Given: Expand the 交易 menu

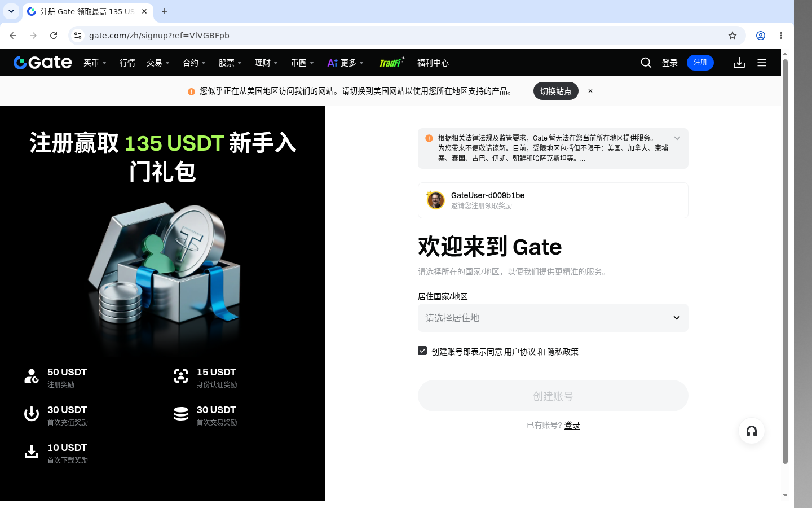Looking at the screenshot, I should pos(158,63).
